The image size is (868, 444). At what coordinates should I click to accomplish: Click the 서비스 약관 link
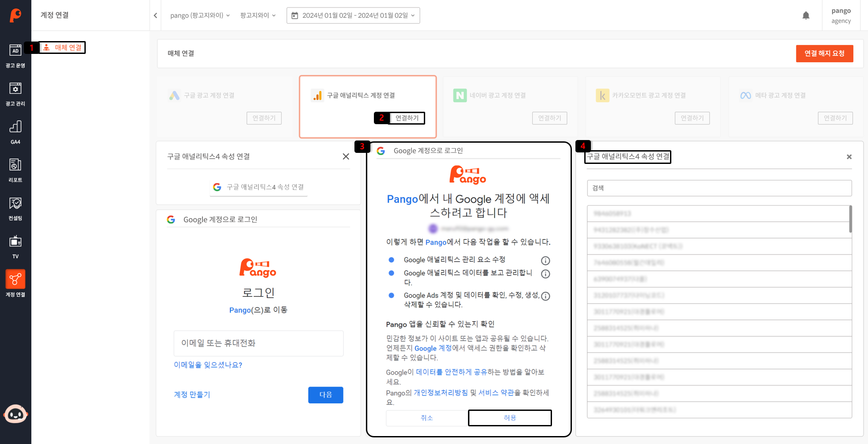(496, 393)
